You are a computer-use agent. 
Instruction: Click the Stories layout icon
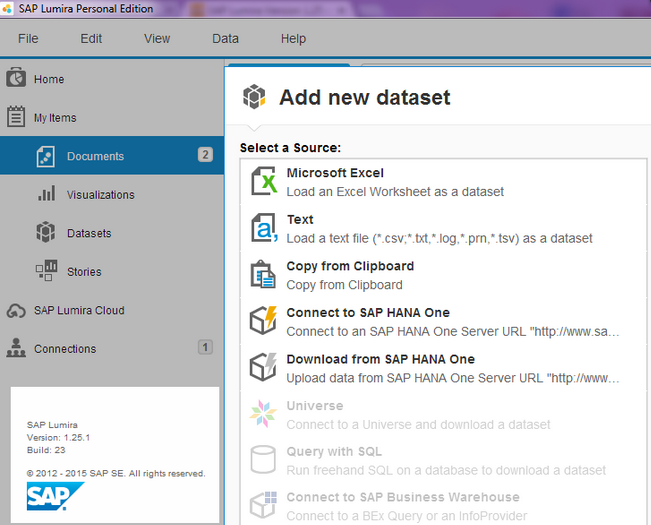pyautogui.click(x=46, y=270)
